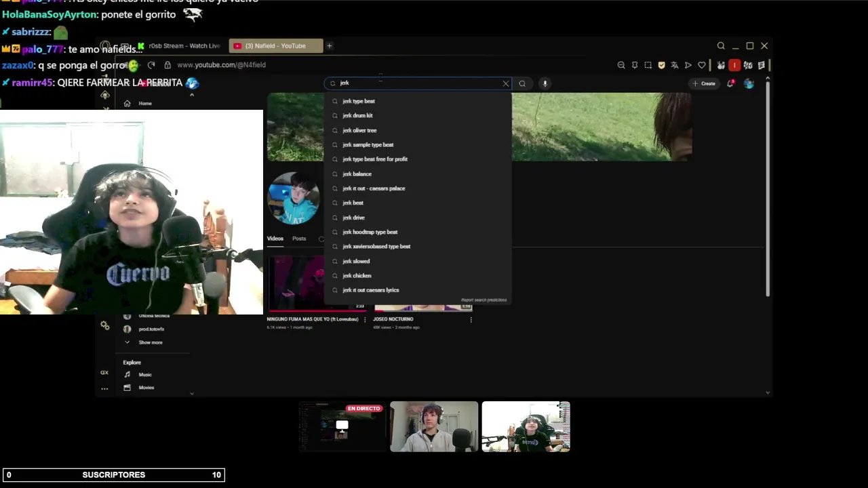Image resolution: width=868 pixels, height=488 pixels.
Task: Click the pin toolbar icon
Action: [635, 65]
